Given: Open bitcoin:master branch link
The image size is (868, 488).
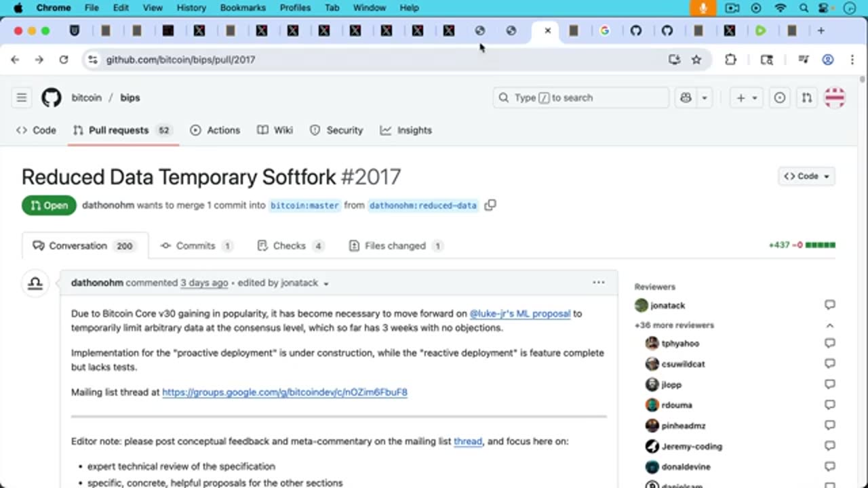Looking at the screenshot, I should click(304, 205).
